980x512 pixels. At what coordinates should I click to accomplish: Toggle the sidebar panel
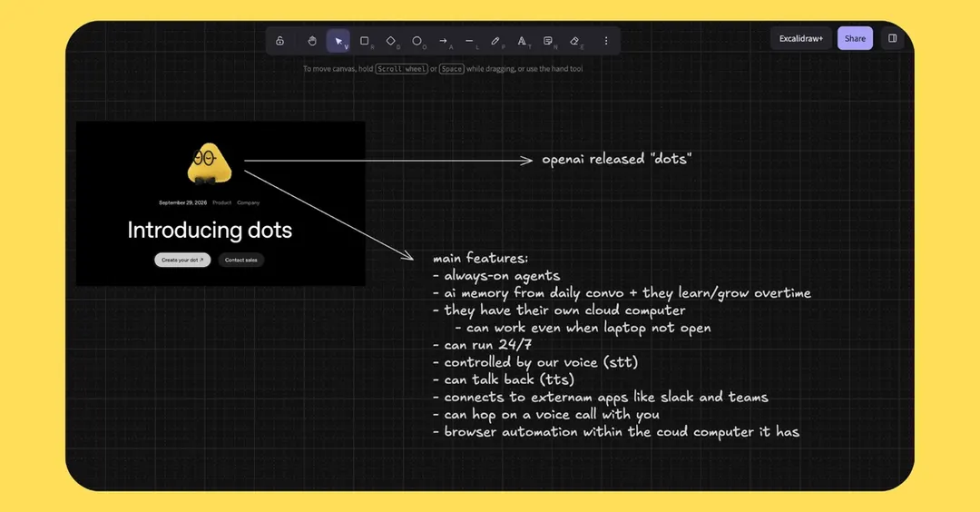point(893,38)
